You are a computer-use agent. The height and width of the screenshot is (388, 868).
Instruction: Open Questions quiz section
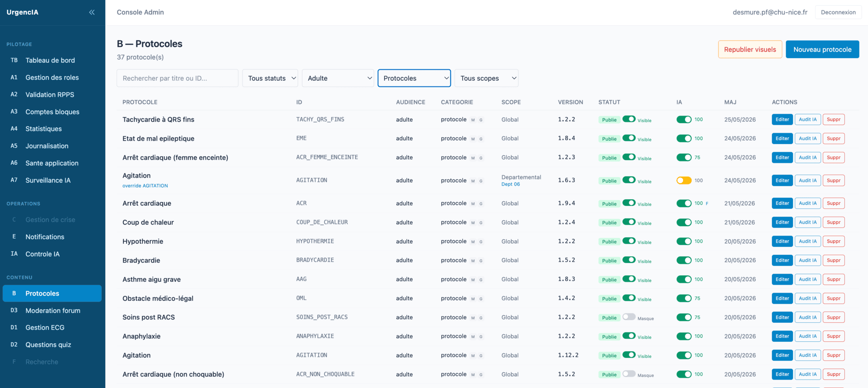[52, 345]
